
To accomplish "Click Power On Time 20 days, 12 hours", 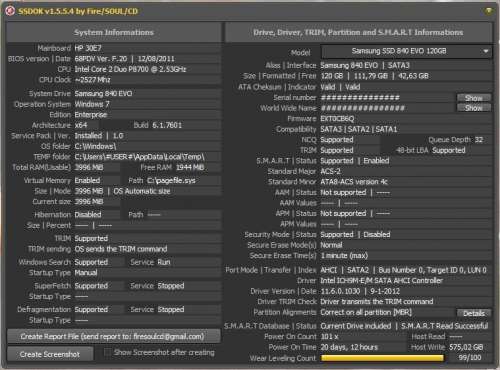I will click(349, 347).
